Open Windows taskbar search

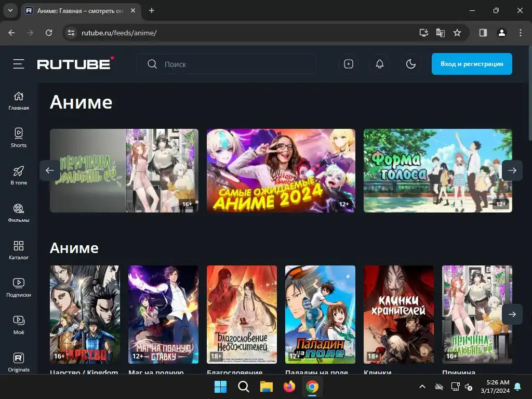point(243,387)
